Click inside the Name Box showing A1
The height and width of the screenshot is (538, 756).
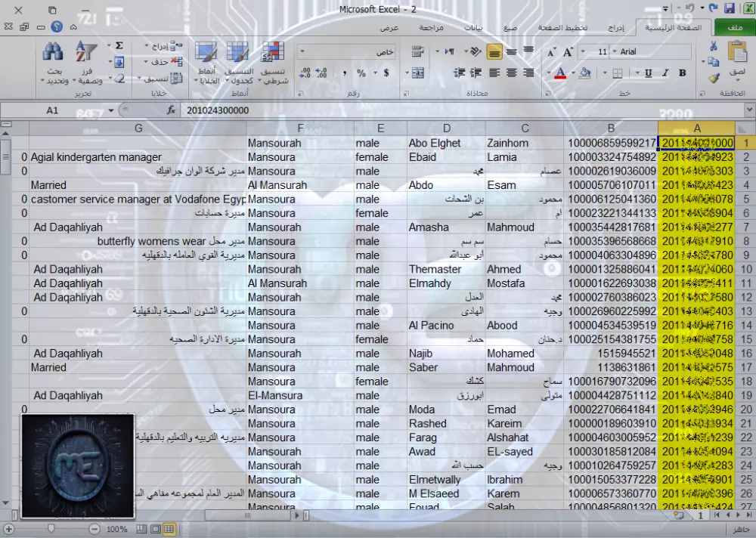52,110
